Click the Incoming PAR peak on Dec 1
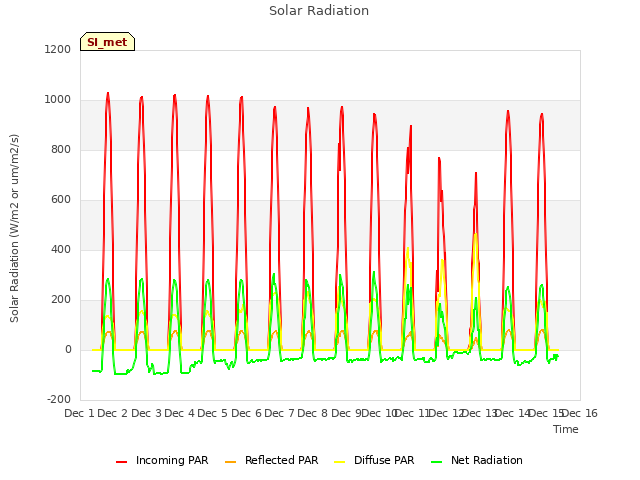Viewport: 640px width, 480px height. point(108,93)
